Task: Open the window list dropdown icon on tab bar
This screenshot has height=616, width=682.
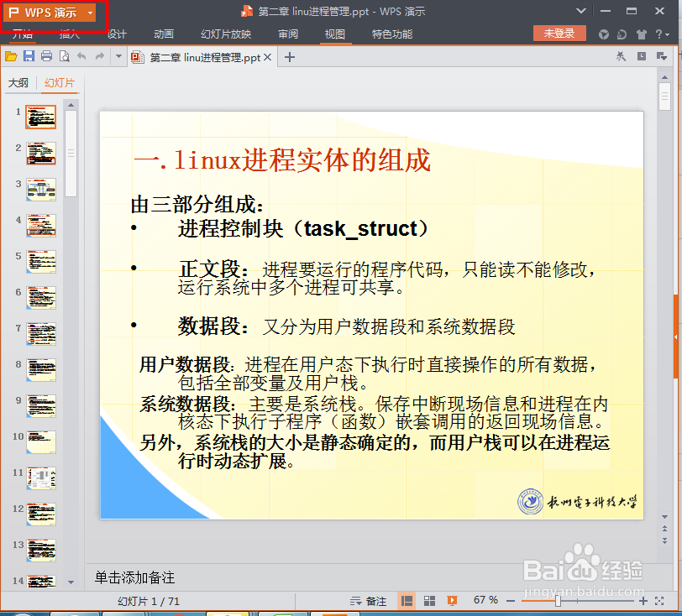Action: [662, 56]
